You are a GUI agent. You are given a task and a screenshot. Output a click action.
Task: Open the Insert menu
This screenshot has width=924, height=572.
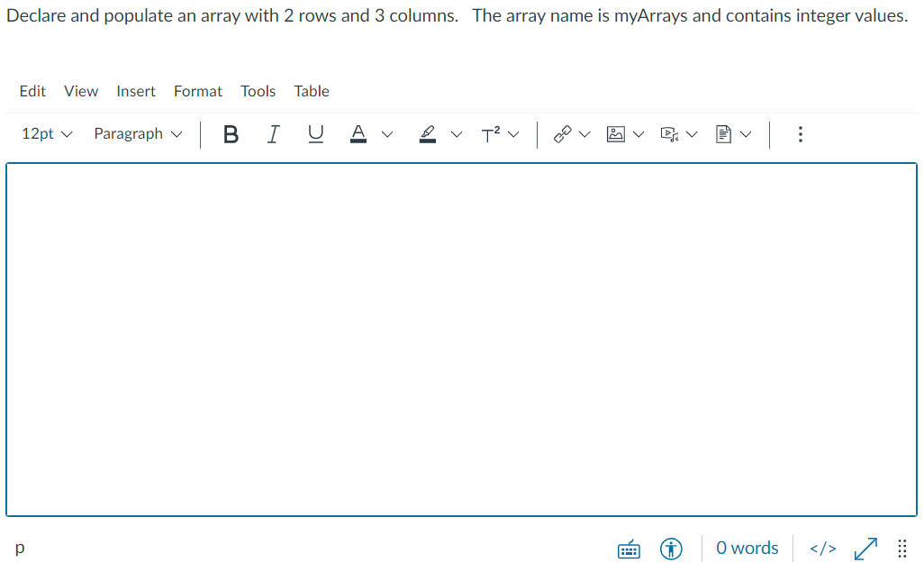135,91
